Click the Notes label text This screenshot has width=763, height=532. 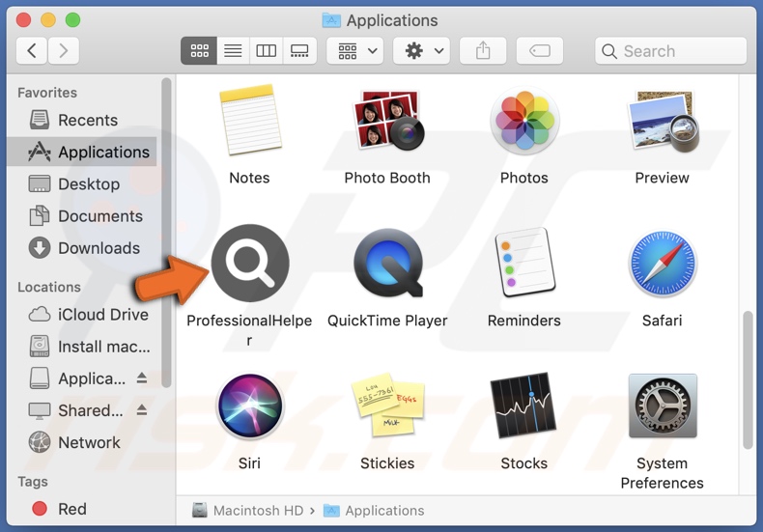click(x=249, y=178)
